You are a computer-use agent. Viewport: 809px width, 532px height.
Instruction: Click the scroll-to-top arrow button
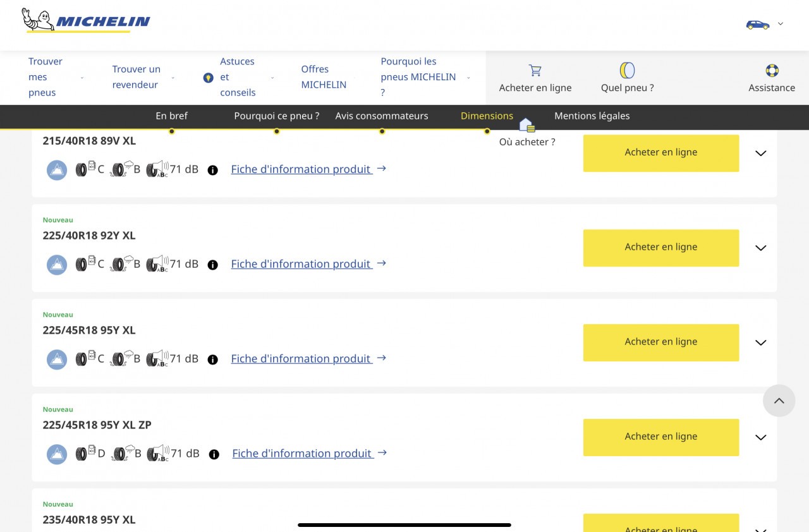coord(779,401)
